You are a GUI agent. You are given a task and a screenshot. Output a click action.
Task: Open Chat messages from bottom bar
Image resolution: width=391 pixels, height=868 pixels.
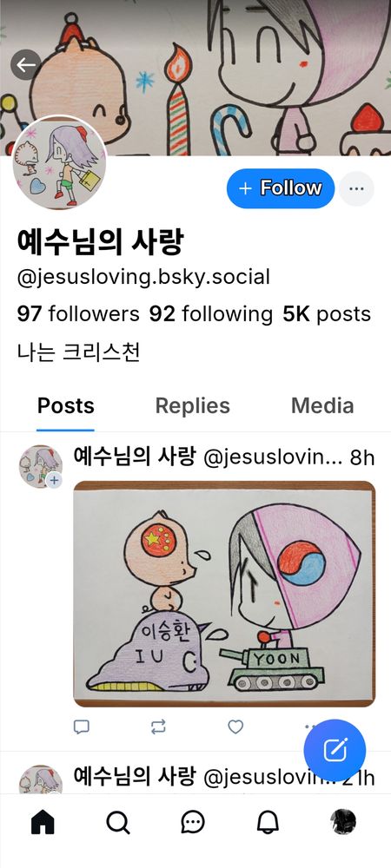pos(193,822)
